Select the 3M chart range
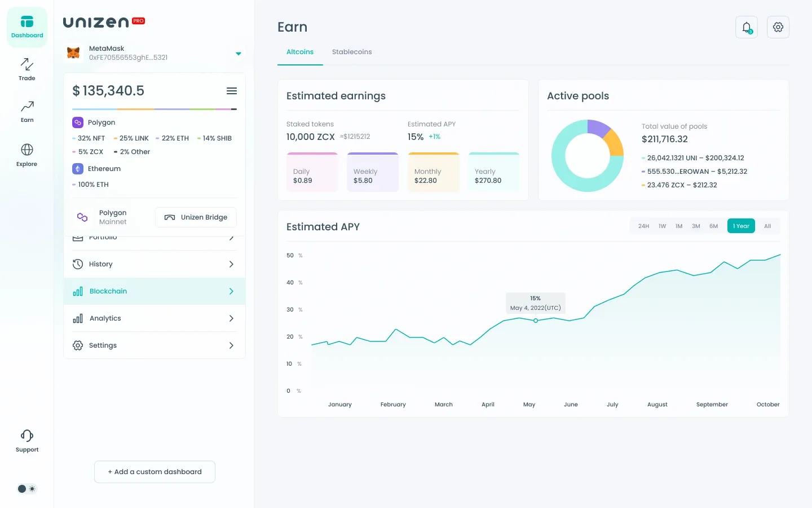The height and width of the screenshot is (508, 812). point(696,226)
